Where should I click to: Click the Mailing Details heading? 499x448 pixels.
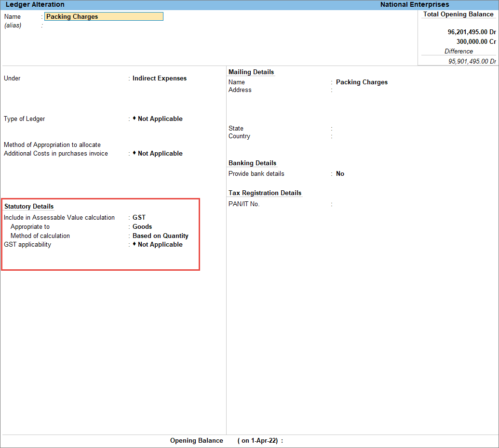251,72
